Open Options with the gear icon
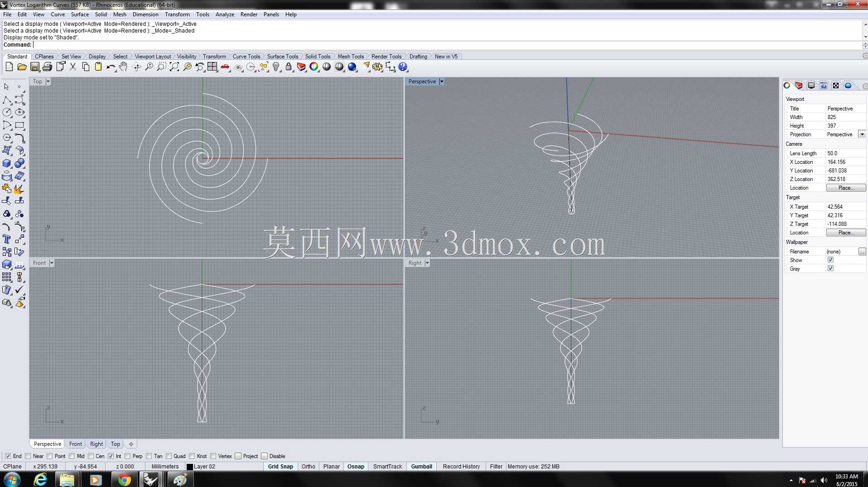The height and width of the screenshot is (487, 868). 377,67
